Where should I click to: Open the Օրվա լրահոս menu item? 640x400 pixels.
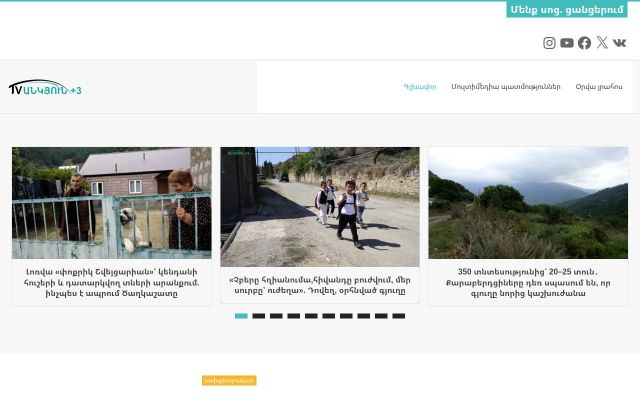click(x=599, y=87)
